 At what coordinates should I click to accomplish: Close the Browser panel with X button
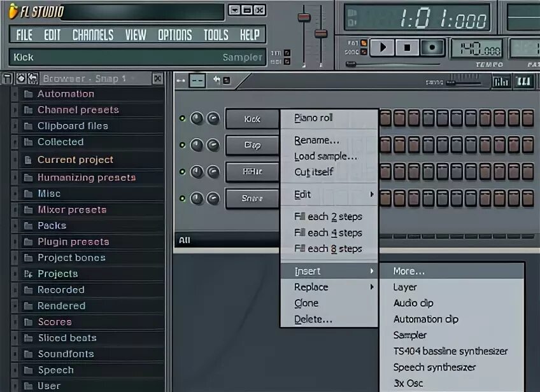click(158, 79)
